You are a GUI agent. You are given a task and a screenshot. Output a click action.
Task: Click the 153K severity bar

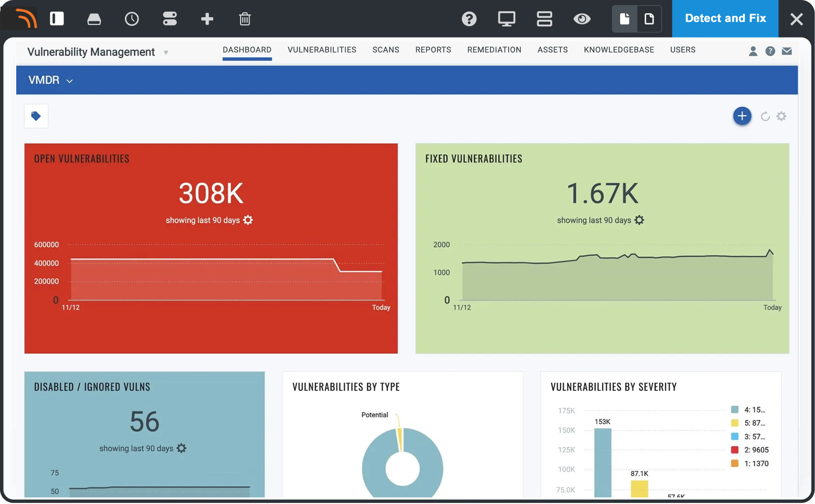[603, 463]
